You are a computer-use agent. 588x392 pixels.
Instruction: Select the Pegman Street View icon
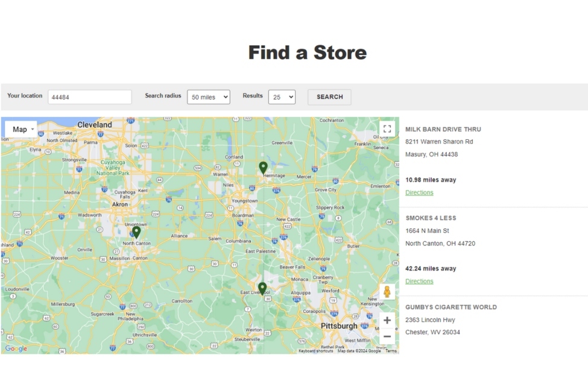click(387, 292)
